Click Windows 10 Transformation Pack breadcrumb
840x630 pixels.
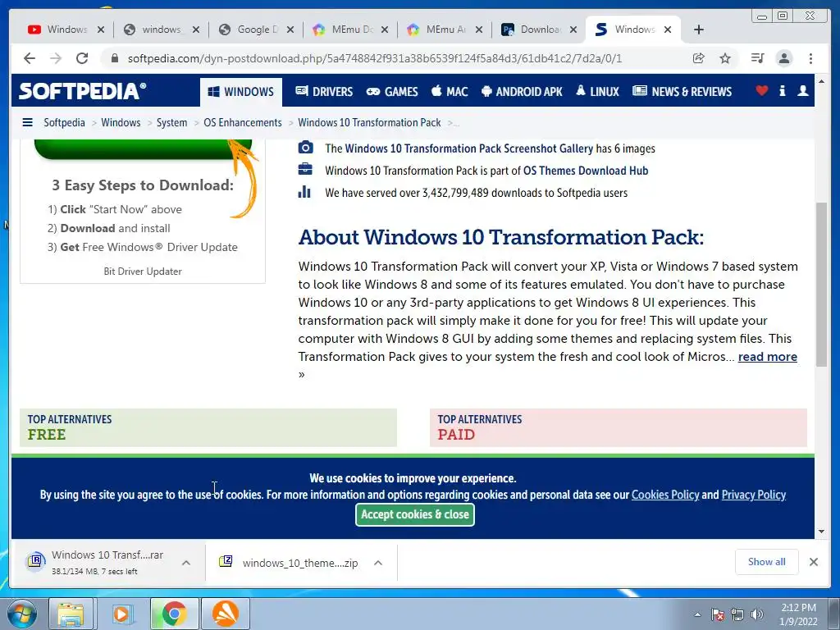point(370,123)
